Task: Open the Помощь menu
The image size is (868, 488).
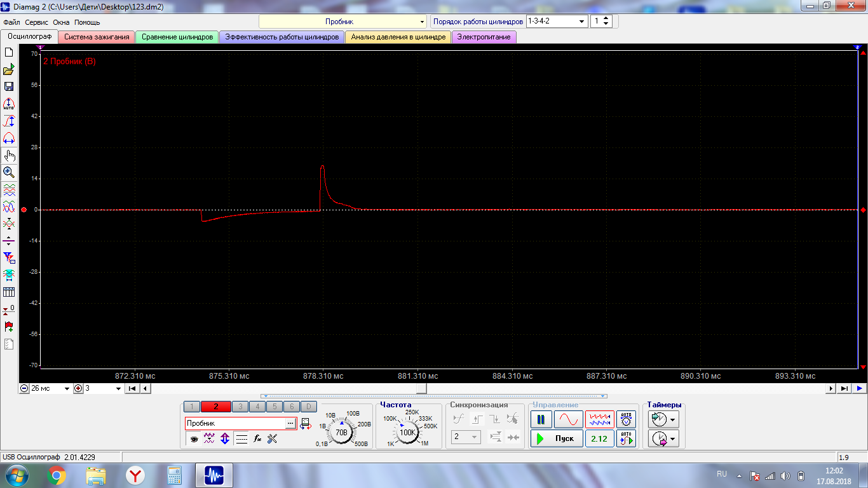Action: 87,22
